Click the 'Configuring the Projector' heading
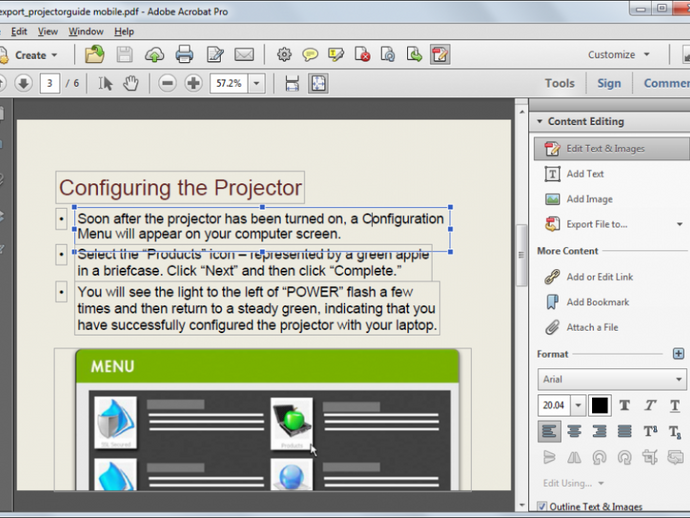The height and width of the screenshot is (518, 690). pos(180,188)
